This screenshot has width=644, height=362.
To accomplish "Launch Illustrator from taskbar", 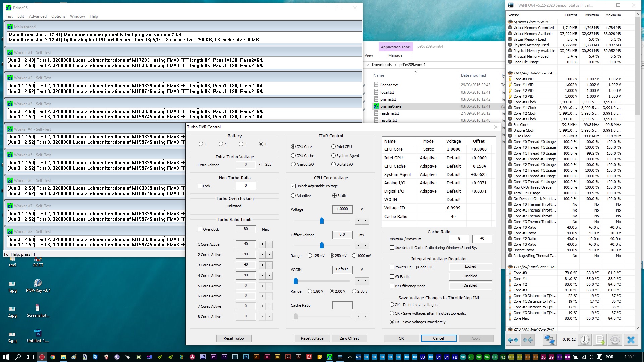I will click(x=257, y=357).
